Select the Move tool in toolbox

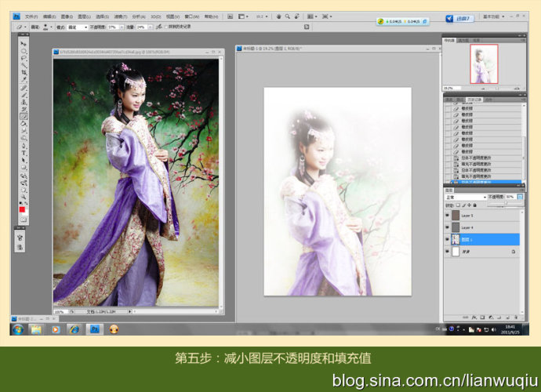(x=24, y=44)
